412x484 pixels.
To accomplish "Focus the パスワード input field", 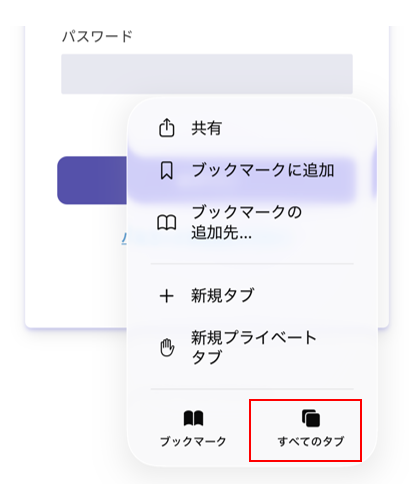I will [207, 74].
